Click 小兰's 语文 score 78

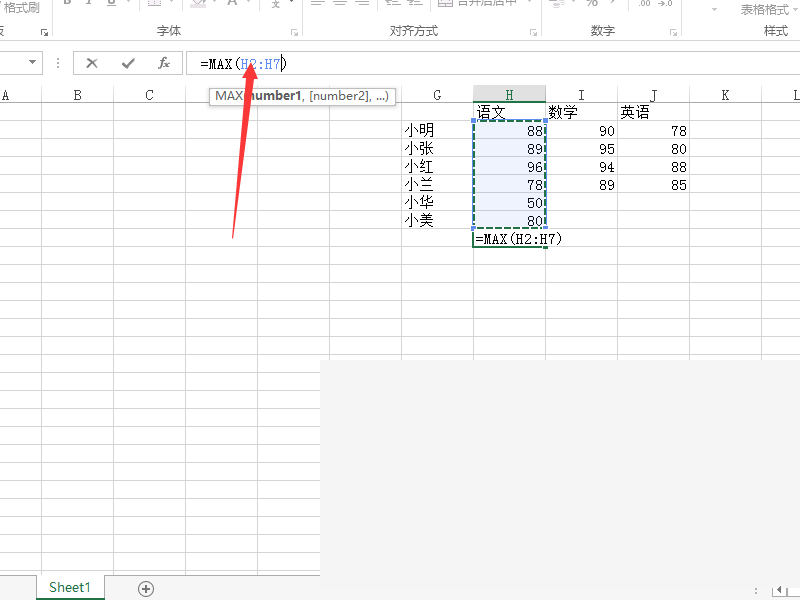509,184
